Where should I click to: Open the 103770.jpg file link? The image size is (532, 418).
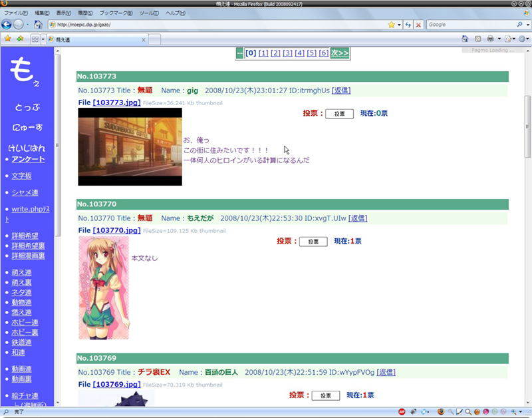coord(117,230)
